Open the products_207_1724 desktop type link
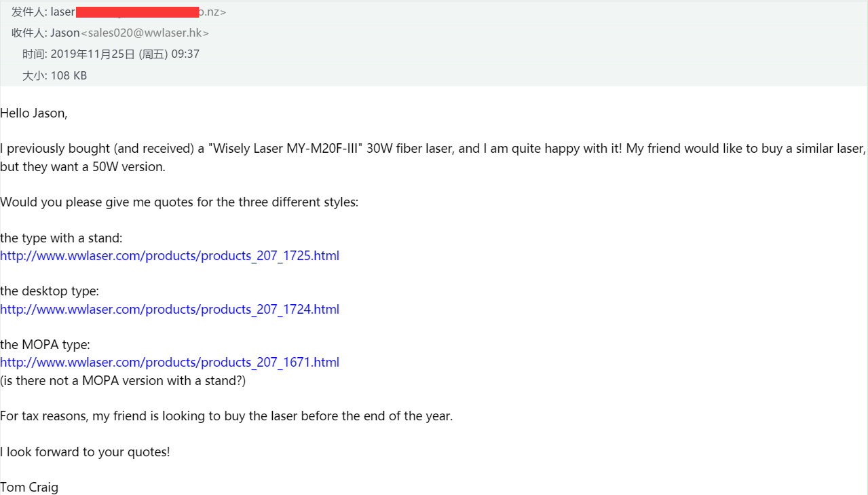This screenshot has width=868, height=495. pos(170,309)
